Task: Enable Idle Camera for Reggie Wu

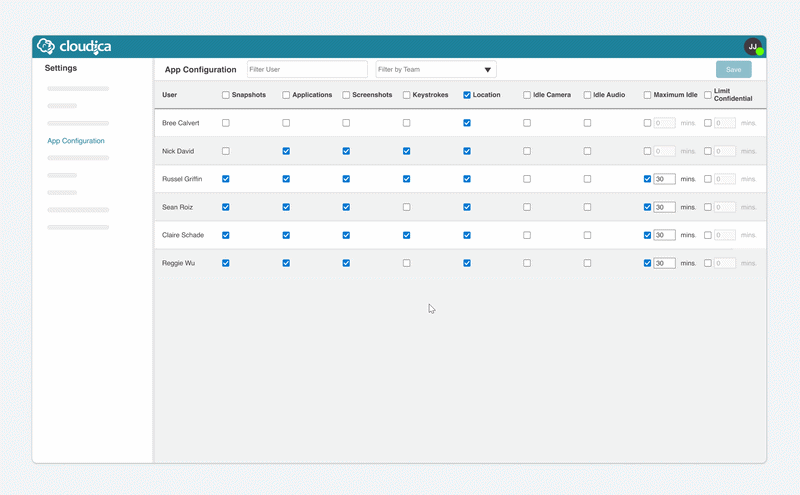Action: [x=527, y=263]
